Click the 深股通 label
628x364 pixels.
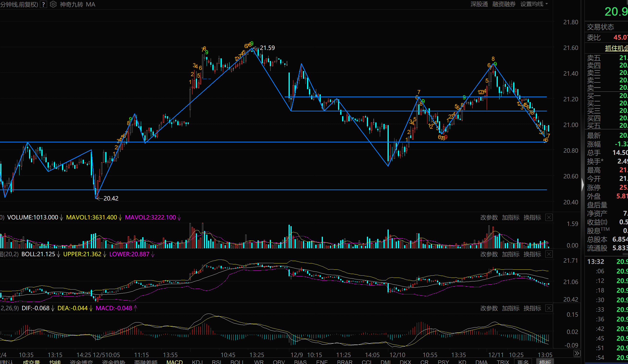479,4
